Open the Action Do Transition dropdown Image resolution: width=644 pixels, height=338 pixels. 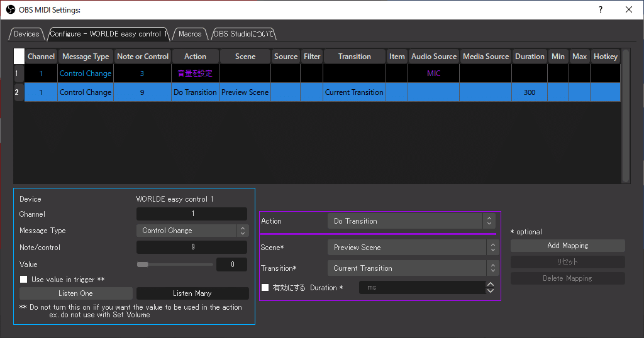(411, 221)
